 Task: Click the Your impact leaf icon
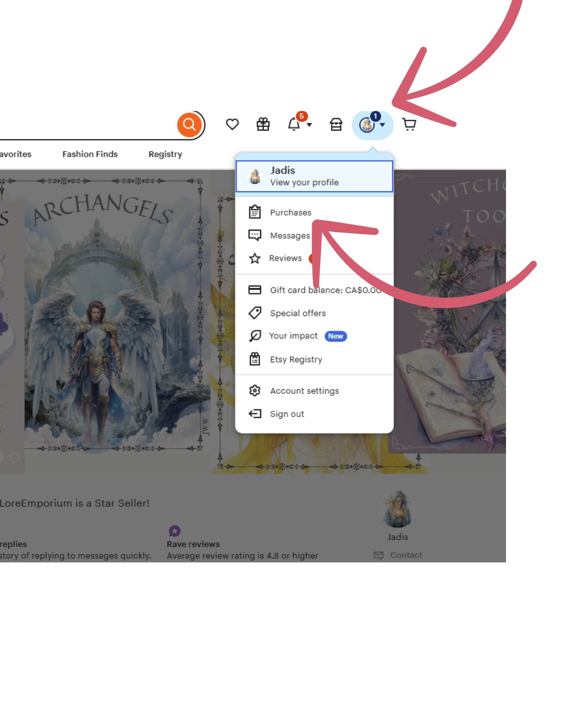tap(255, 336)
